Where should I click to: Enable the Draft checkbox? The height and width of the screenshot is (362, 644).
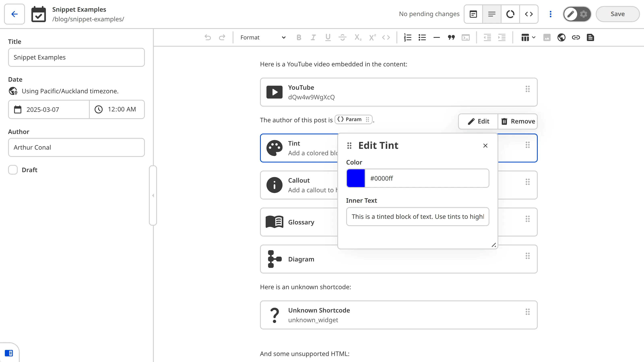(x=13, y=170)
